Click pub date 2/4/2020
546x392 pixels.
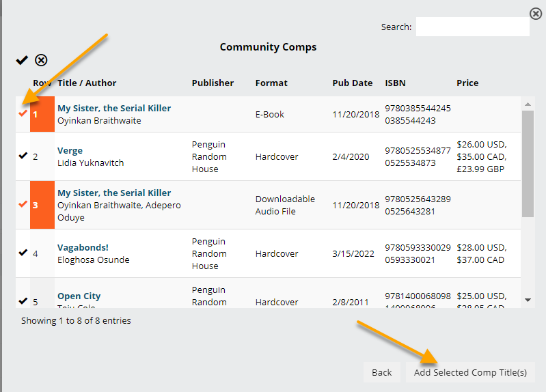(x=351, y=156)
